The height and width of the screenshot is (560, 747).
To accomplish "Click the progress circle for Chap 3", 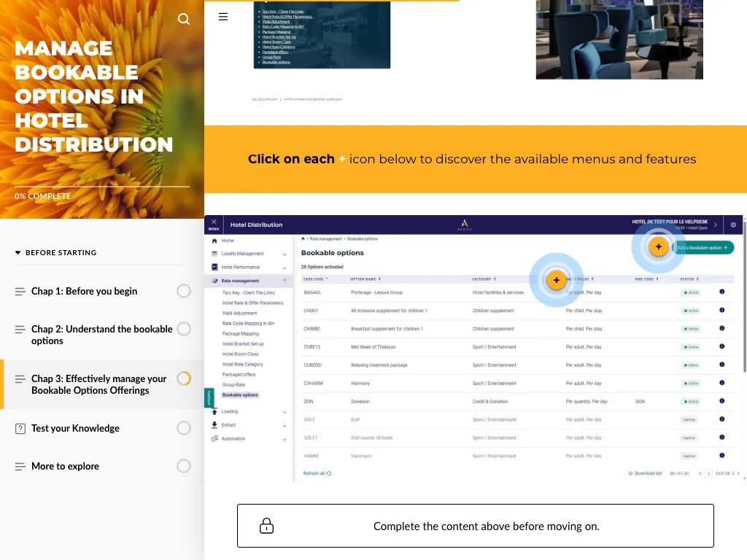I will click(184, 378).
